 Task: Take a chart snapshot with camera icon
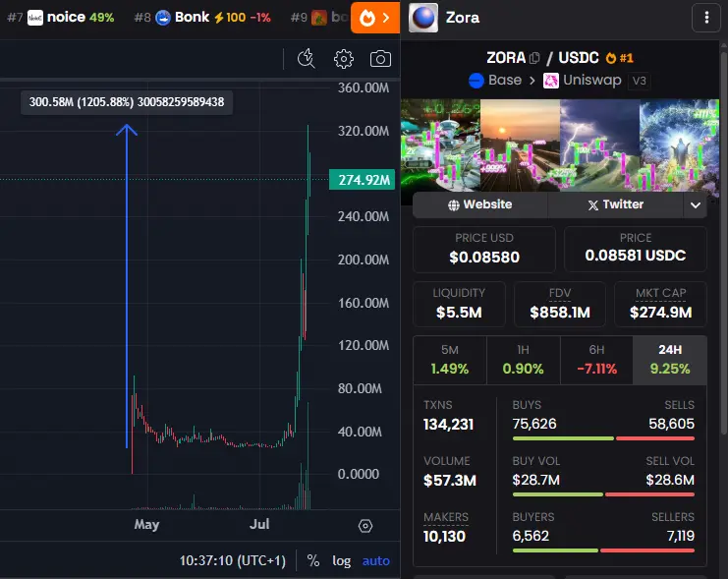tap(380, 59)
